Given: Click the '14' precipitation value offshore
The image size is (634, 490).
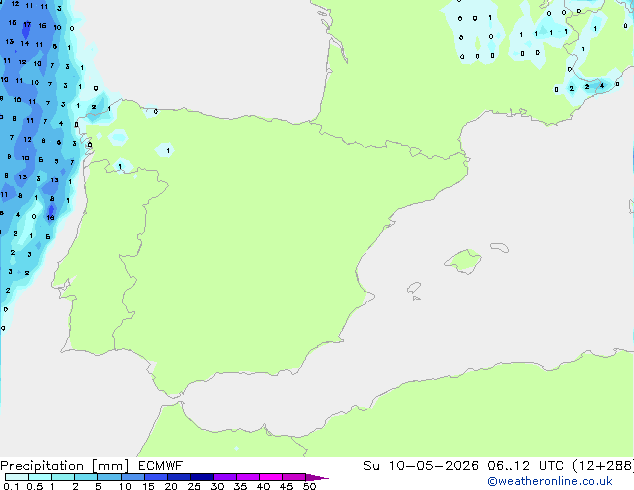Looking at the screenshot, I should click(25, 43).
